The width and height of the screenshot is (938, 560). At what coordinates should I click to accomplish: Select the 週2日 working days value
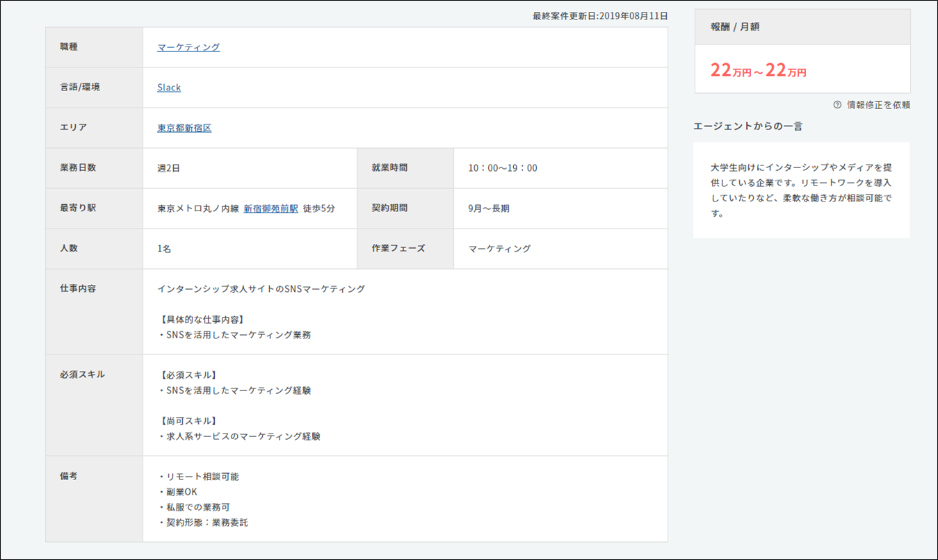pyautogui.click(x=169, y=168)
